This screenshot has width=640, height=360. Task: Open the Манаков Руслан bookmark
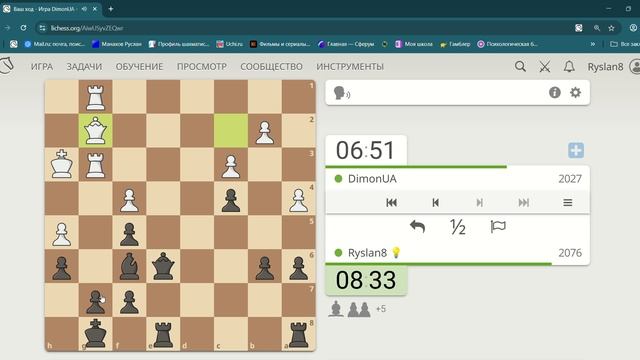(117, 44)
